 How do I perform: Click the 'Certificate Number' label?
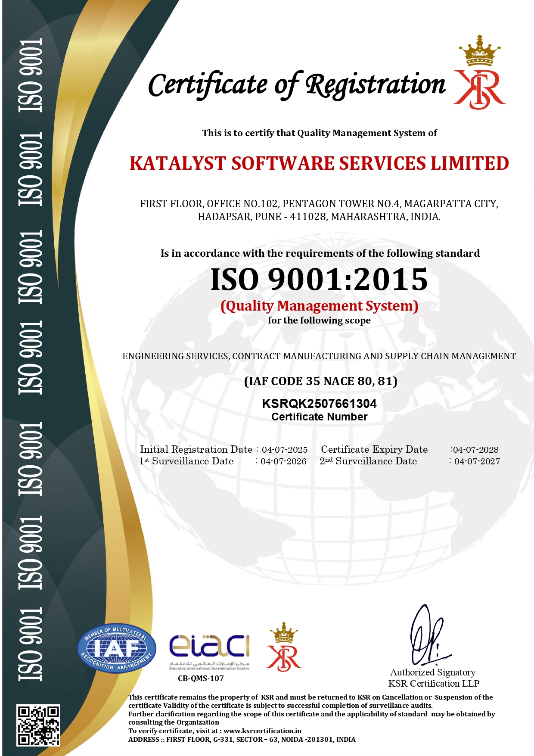(319, 417)
